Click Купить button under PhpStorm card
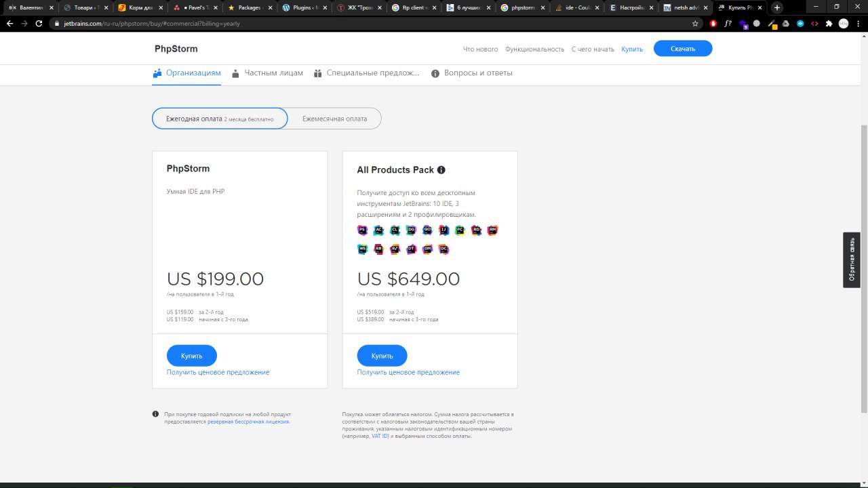Screen dimensions: 868x488 (192, 356)
